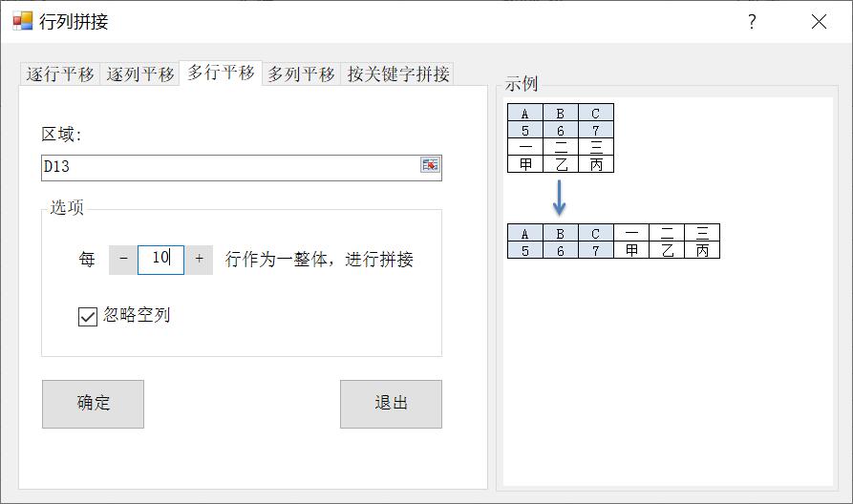
Task: Click the blue down arrow in example
Action: click(x=559, y=198)
